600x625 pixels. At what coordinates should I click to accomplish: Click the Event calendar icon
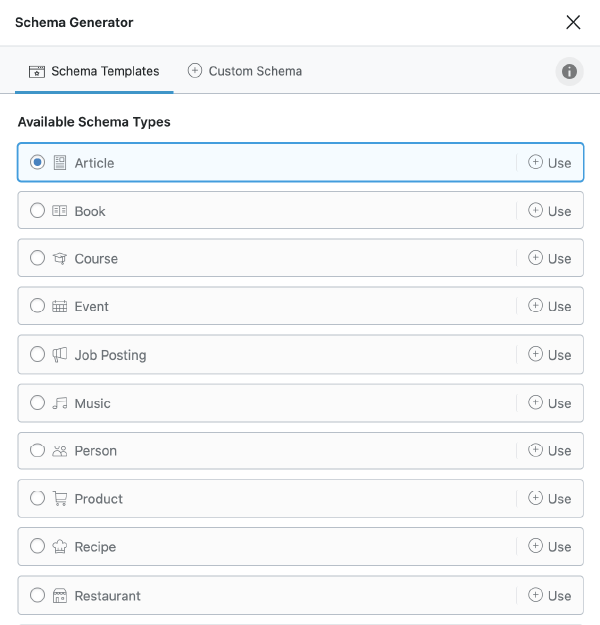60,307
